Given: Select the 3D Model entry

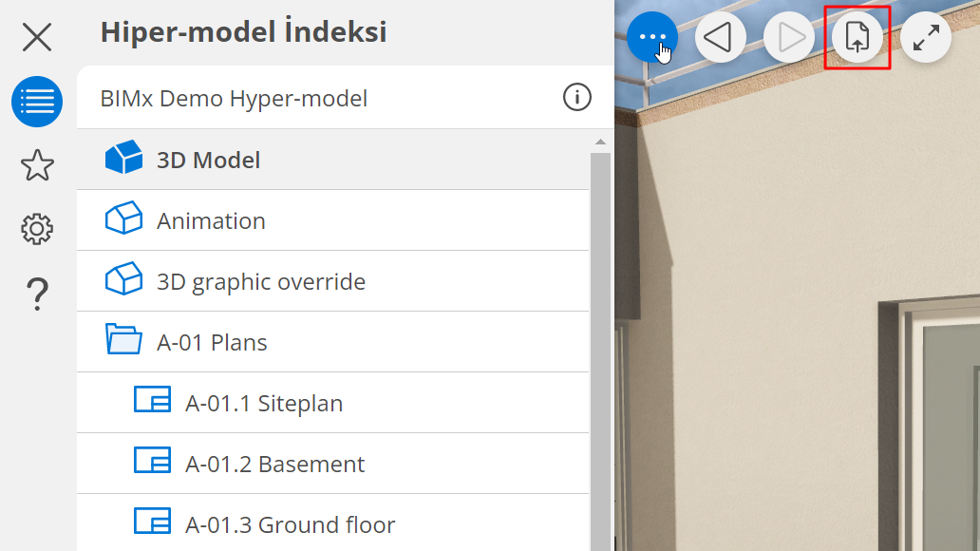Looking at the screenshot, I should (208, 160).
